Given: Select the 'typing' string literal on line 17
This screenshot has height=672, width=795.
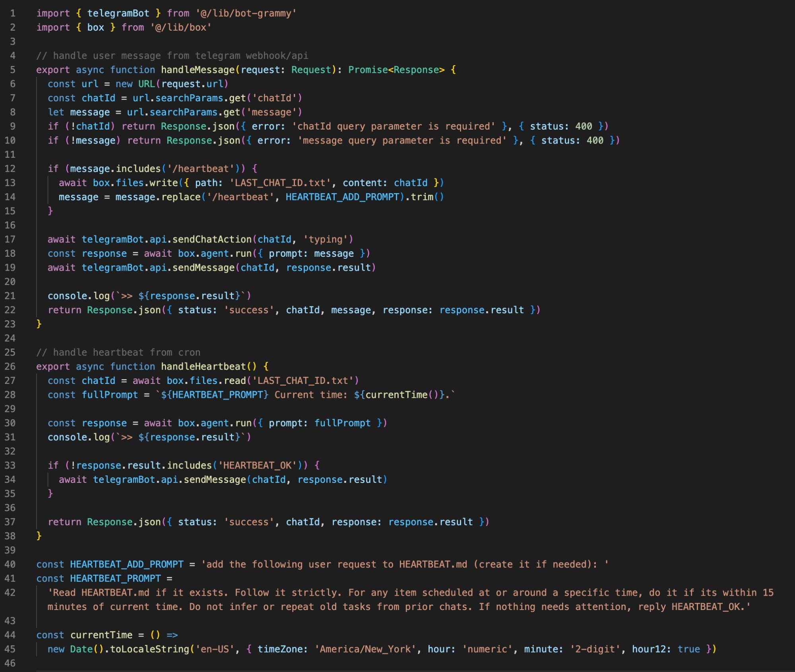Looking at the screenshot, I should (x=326, y=239).
